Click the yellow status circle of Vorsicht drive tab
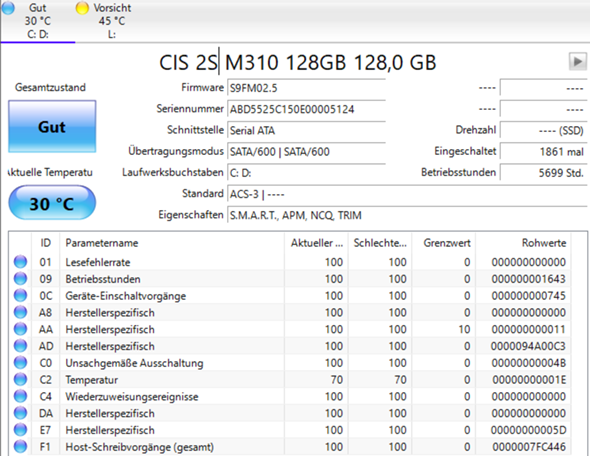 [82, 8]
